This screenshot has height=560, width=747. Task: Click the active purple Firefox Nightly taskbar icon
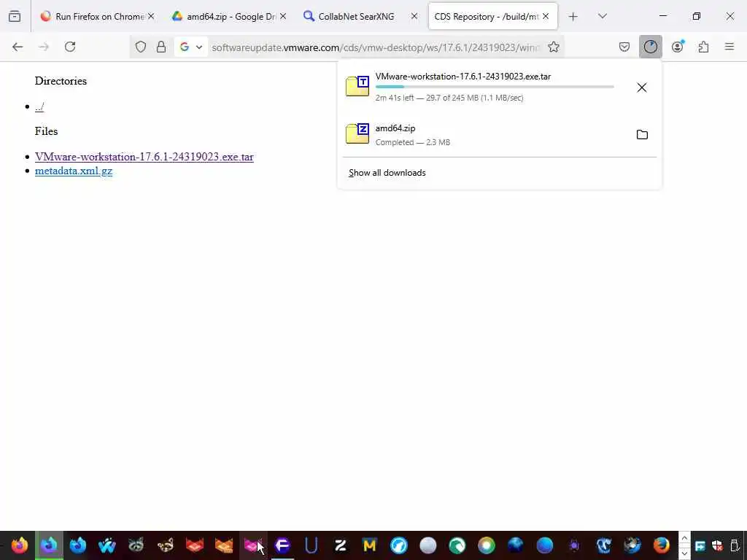pyautogui.click(x=49, y=545)
